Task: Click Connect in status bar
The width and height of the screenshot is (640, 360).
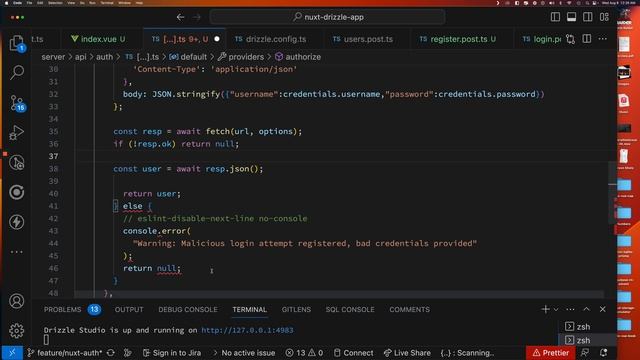Action: coord(353,353)
